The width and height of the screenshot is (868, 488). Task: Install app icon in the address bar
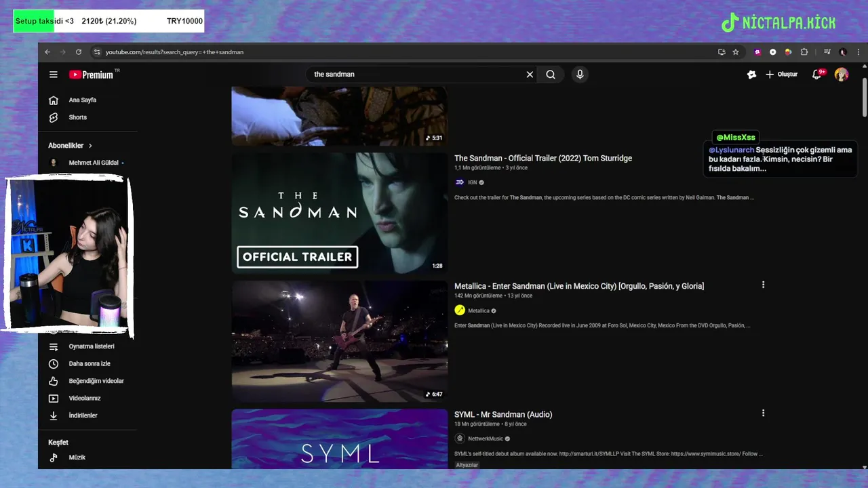point(722,52)
